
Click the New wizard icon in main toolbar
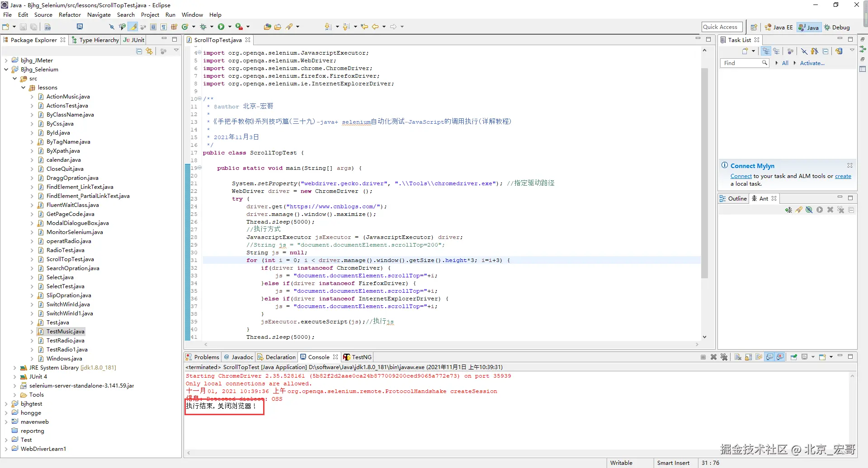click(6, 27)
